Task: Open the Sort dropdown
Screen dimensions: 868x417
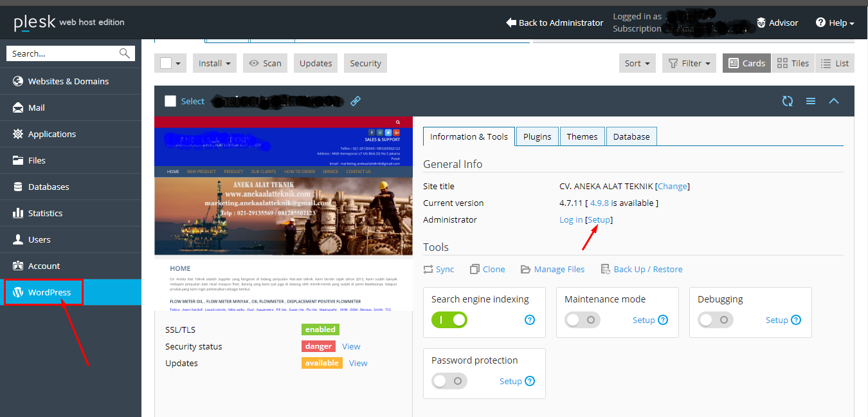Action: click(637, 63)
